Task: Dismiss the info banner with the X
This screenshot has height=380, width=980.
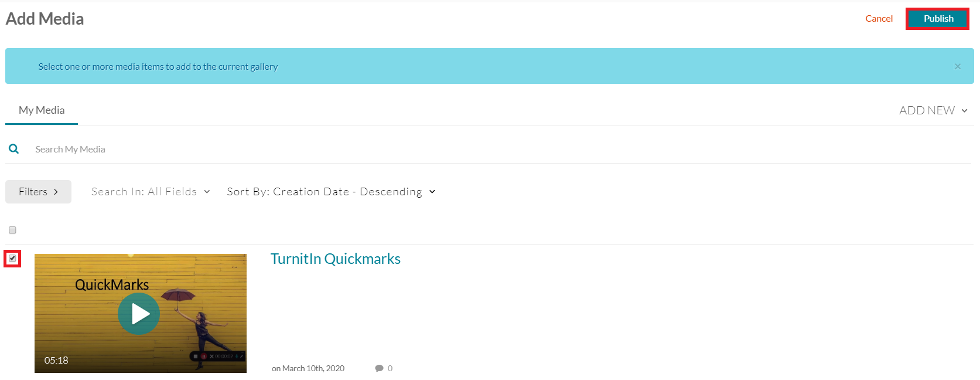Action: pyautogui.click(x=957, y=66)
